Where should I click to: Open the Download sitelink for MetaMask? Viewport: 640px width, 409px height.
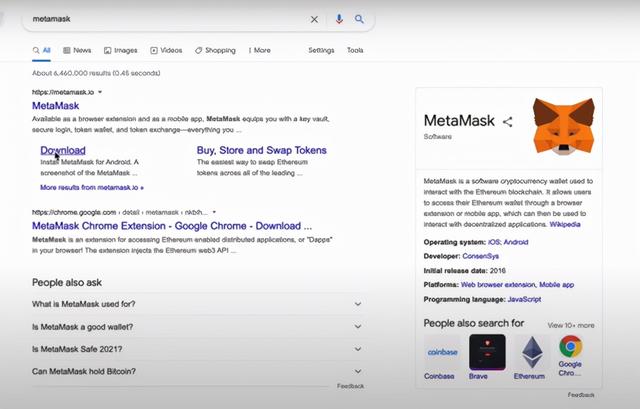[x=62, y=151]
